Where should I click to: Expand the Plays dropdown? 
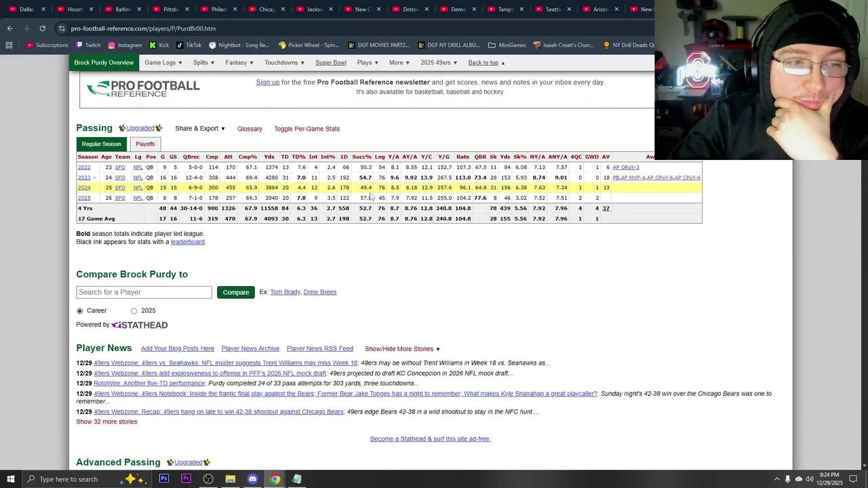[x=368, y=62]
